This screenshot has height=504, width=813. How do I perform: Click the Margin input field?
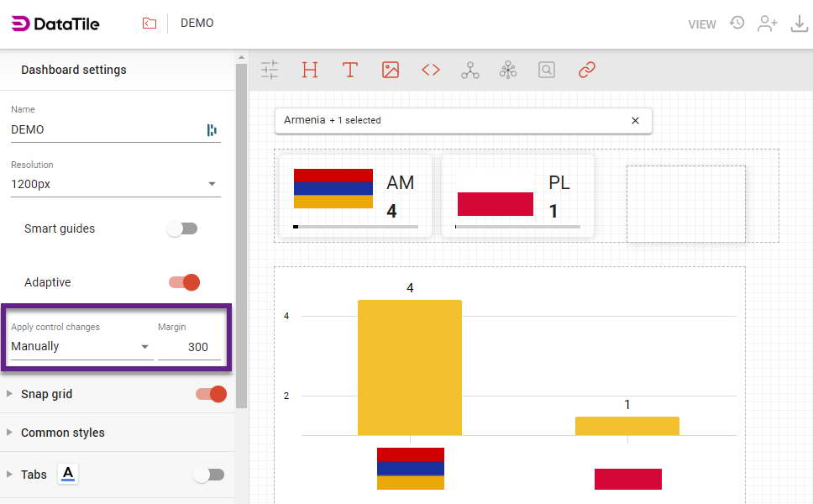(189, 346)
